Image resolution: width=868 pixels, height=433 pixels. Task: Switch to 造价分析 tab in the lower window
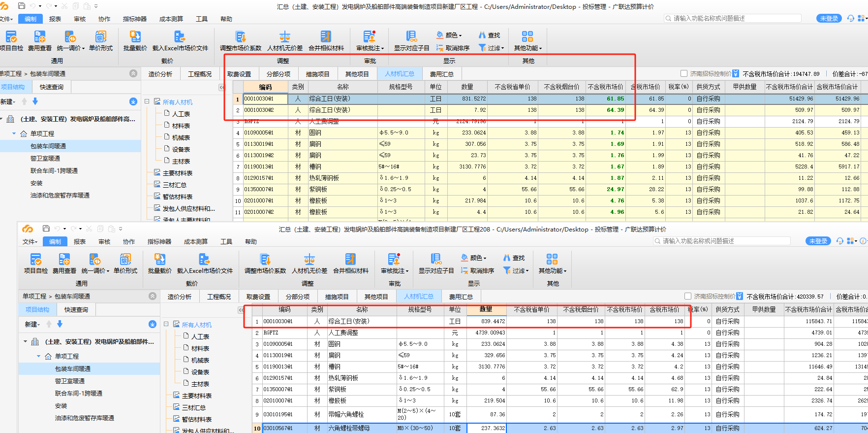point(180,297)
